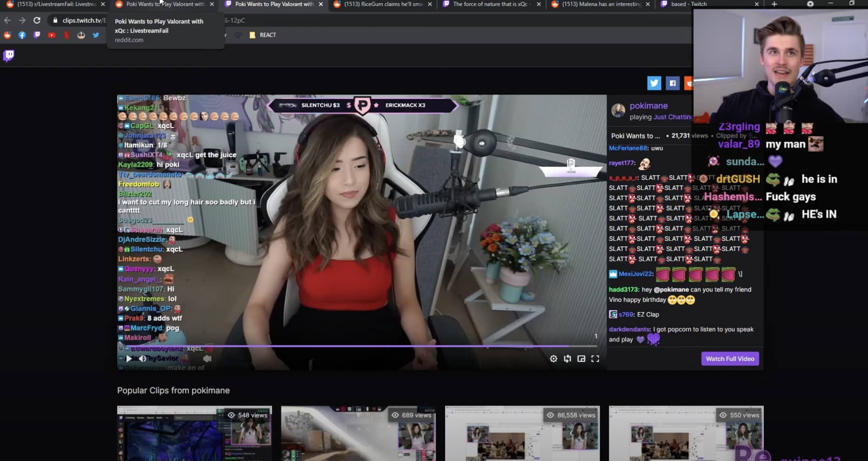The image size is (868, 461).
Task: Share the clip on Facebook
Action: pyautogui.click(x=673, y=83)
